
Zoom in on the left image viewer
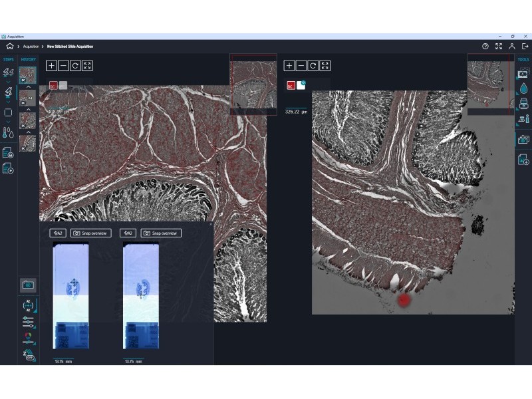[51, 65]
